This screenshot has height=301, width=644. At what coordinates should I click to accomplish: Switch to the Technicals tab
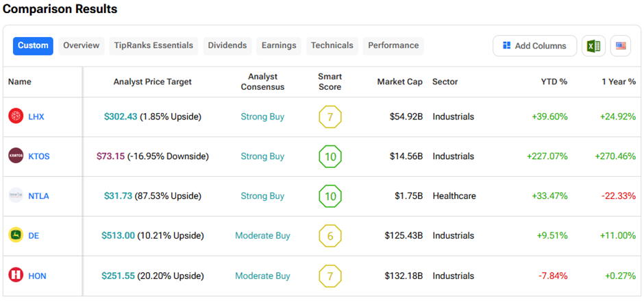(x=332, y=46)
